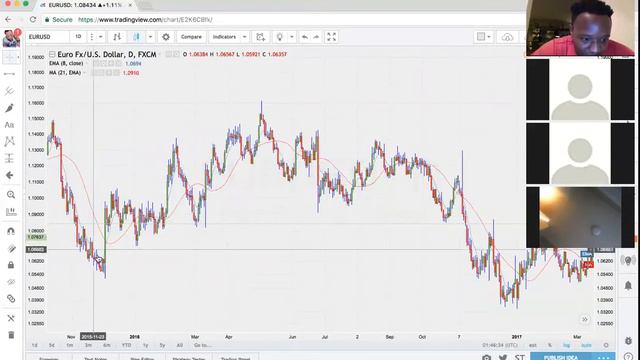The image size is (640, 360).
Task: Open alerts bell in right sidebar
Action: pyautogui.click(x=628, y=285)
